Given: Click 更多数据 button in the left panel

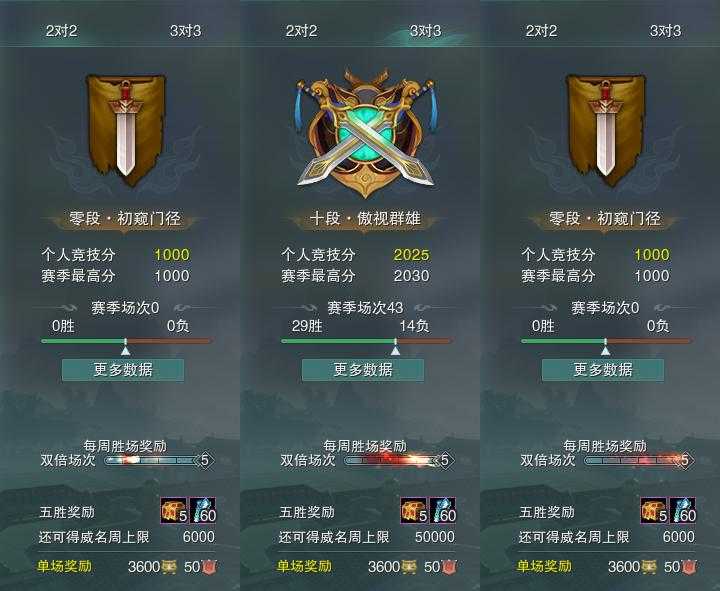Looking at the screenshot, I should (x=123, y=370).
